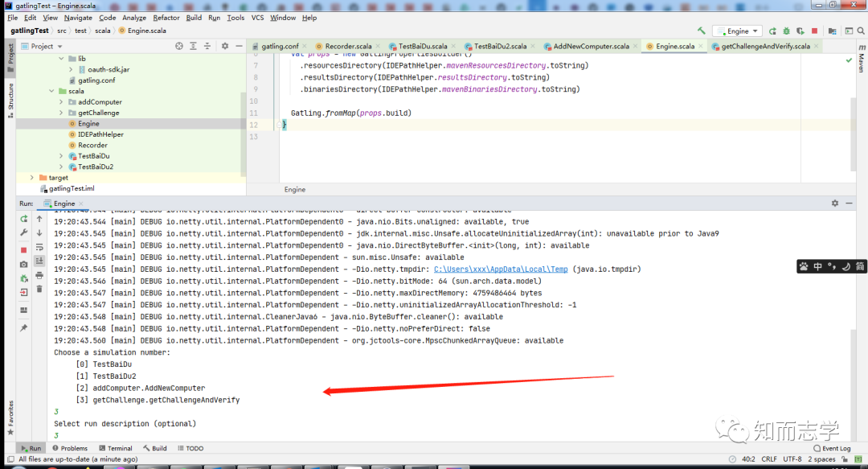The image size is (868, 469).
Task: Collapse the scala folder
Action: coord(51,91)
